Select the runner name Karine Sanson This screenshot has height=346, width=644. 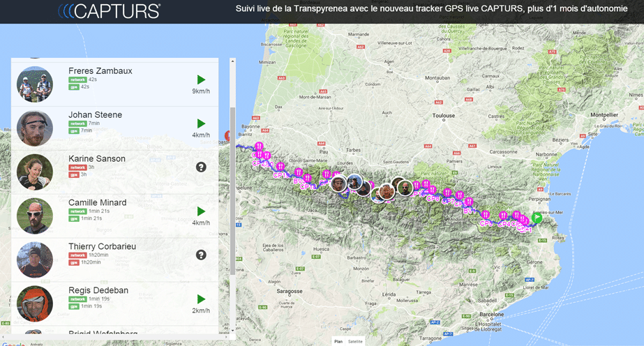point(97,159)
